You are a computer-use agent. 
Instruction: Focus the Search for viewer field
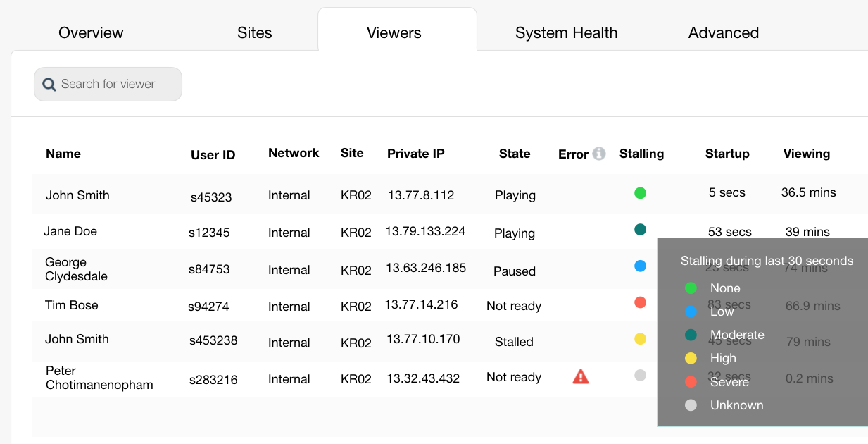(108, 85)
